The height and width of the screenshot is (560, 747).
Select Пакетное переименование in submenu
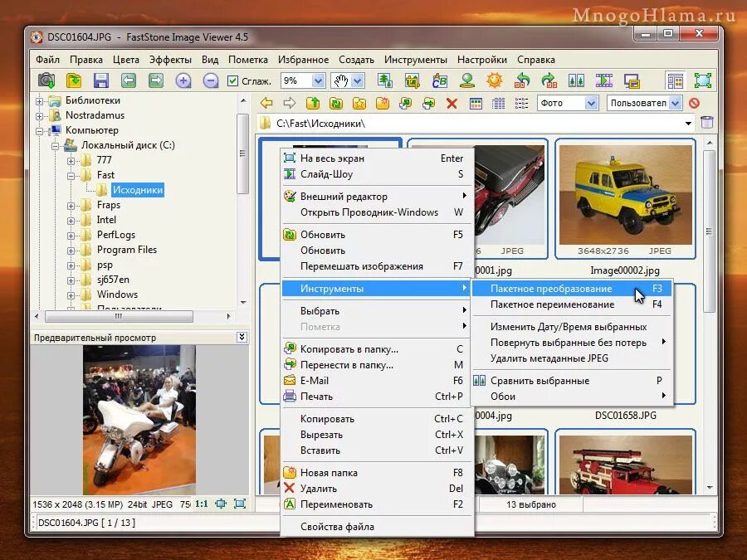572,304
